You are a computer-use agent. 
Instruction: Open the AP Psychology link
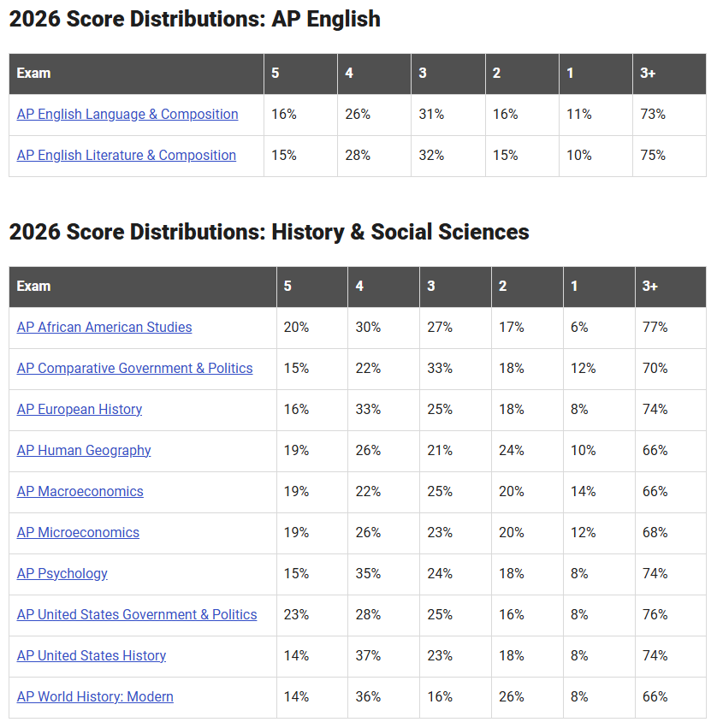click(x=62, y=573)
